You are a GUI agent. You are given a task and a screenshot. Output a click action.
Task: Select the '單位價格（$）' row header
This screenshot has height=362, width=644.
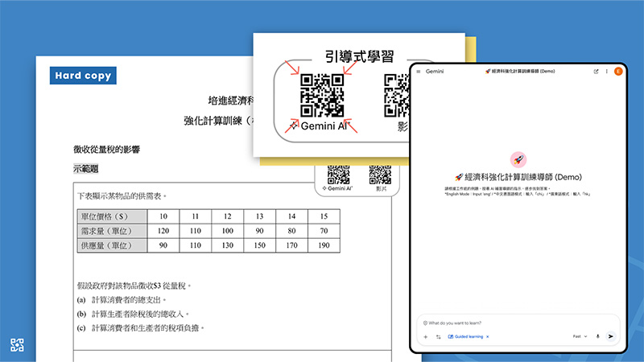(x=112, y=216)
